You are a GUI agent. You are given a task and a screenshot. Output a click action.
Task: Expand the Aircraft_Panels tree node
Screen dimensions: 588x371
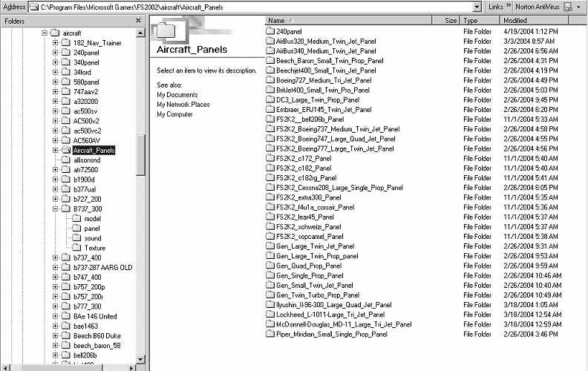(55, 150)
